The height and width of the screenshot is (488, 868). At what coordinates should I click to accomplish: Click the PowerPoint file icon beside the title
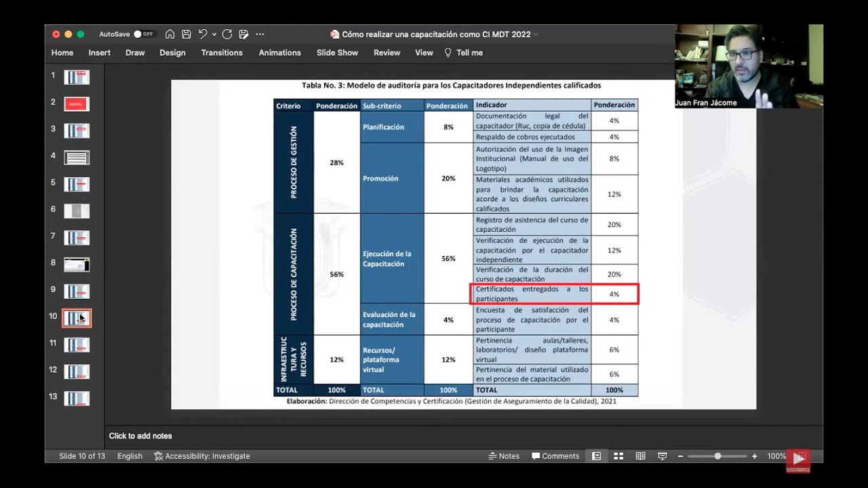click(x=334, y=34)
